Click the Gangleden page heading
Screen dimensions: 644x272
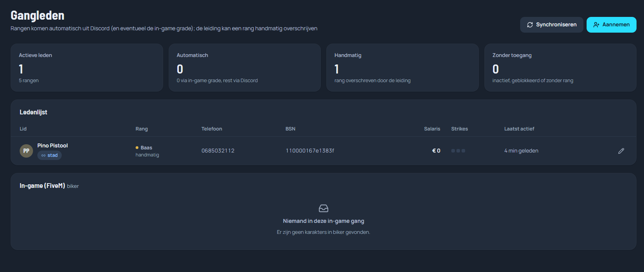pos(37,15)
